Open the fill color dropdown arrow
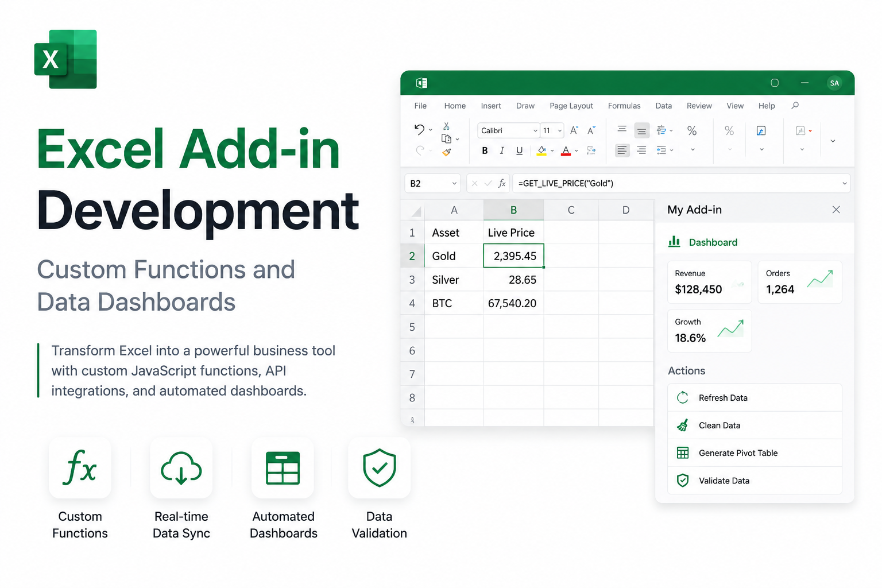 coord(552,151)
